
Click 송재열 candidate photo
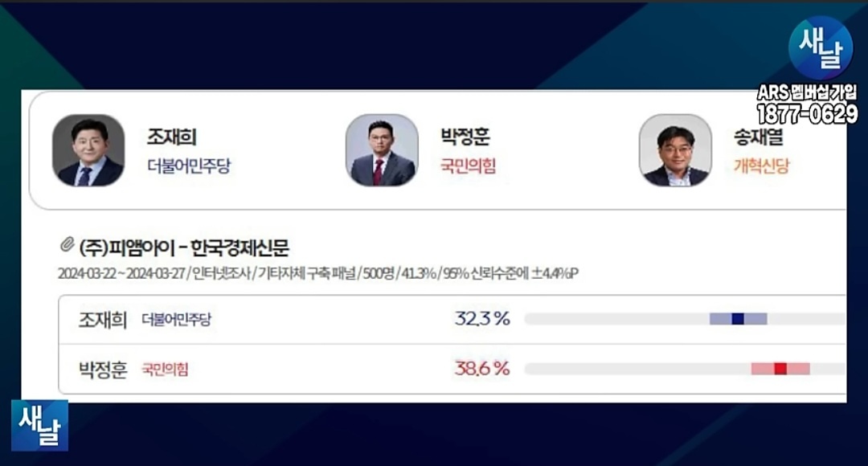tap(675, 150)
